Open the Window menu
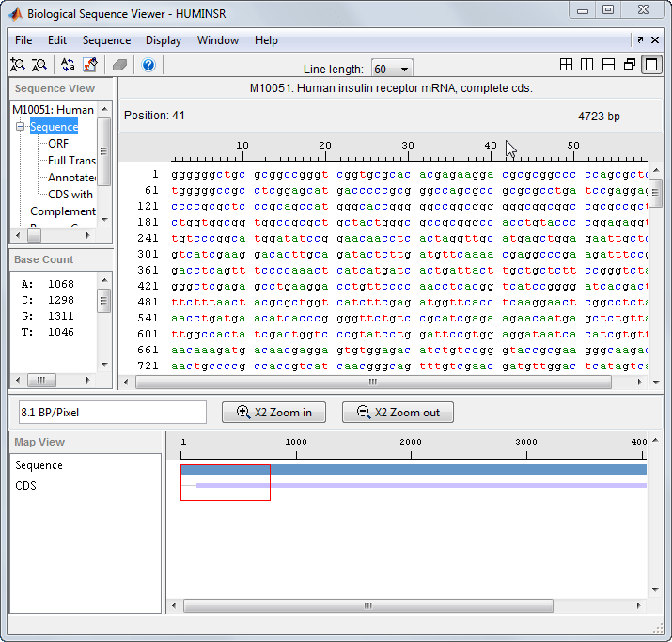 pos(218,40)
